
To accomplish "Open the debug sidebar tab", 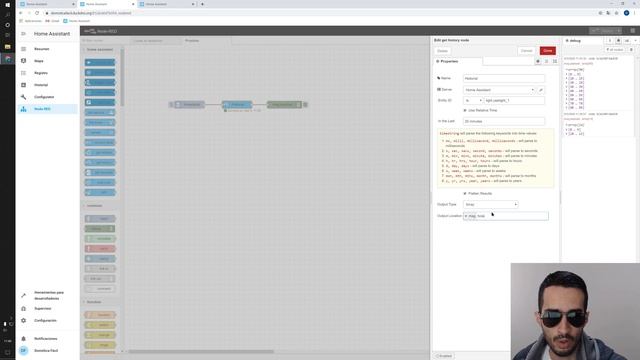I will [x=582, y=41].
